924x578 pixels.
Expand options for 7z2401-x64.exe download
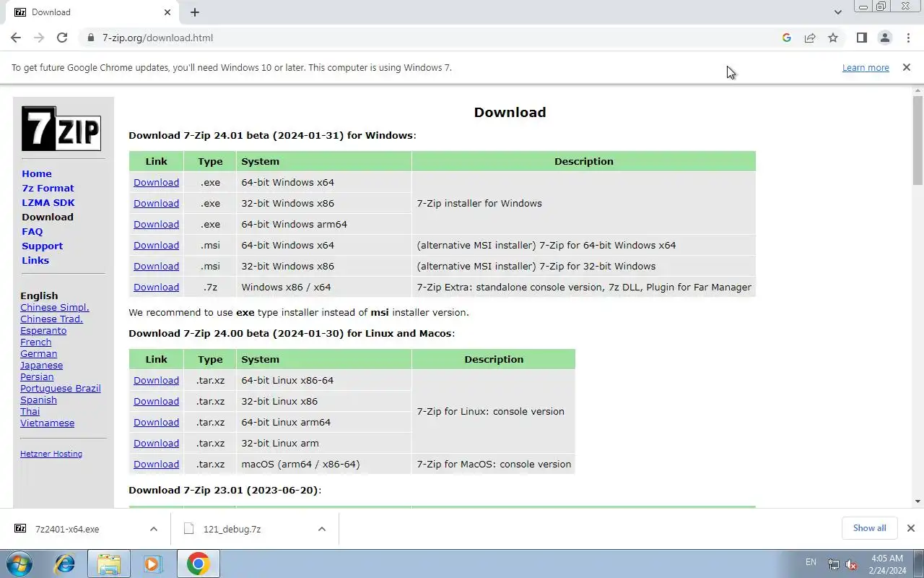[153, 529]
